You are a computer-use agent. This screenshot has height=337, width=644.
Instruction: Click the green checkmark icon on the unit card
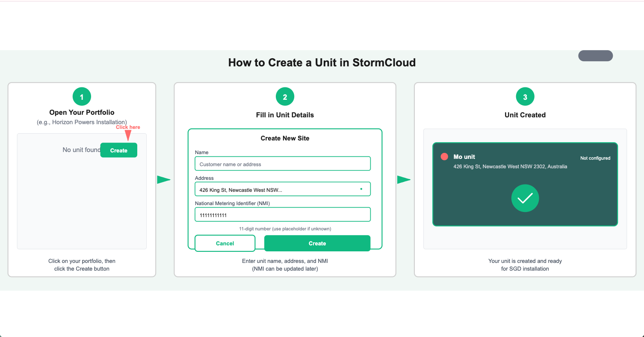[x=525, y=198]
